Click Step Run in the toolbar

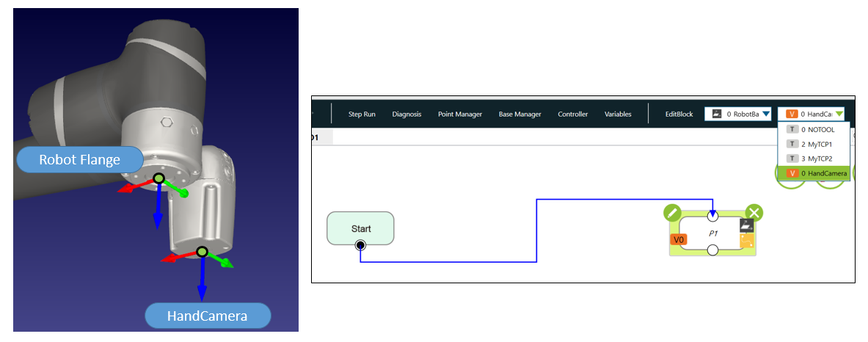tap(361, 114)
